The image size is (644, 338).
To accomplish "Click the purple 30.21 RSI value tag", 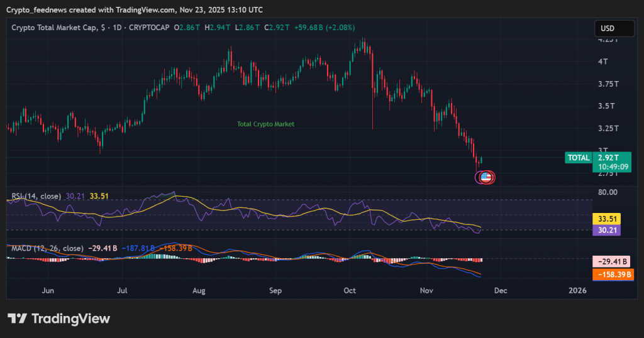I will [607, 230].
